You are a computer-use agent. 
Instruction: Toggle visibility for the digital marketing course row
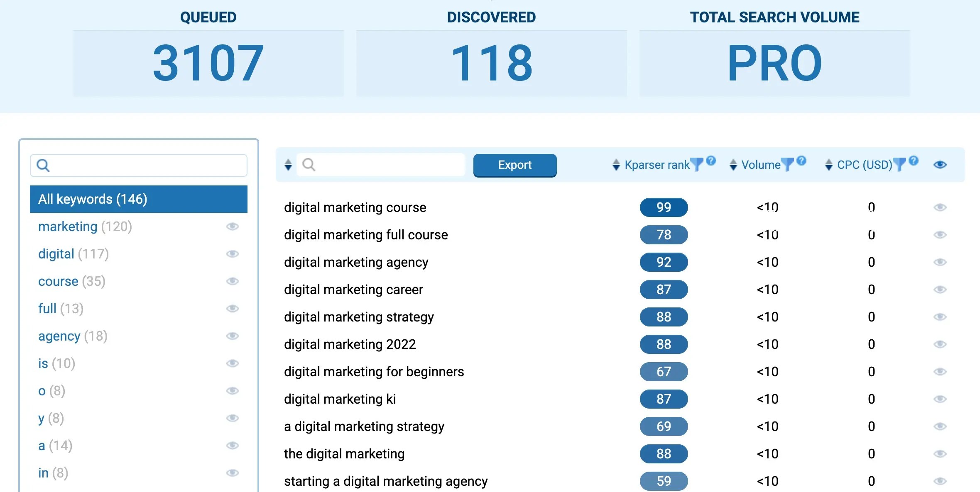pyautogui.click(x=941, y=207)
